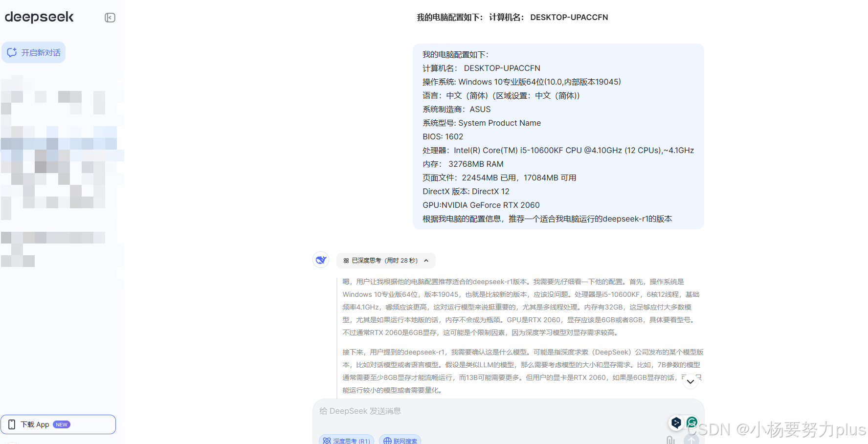Click the line 系统制造商: ASUS

coord(457,109)
